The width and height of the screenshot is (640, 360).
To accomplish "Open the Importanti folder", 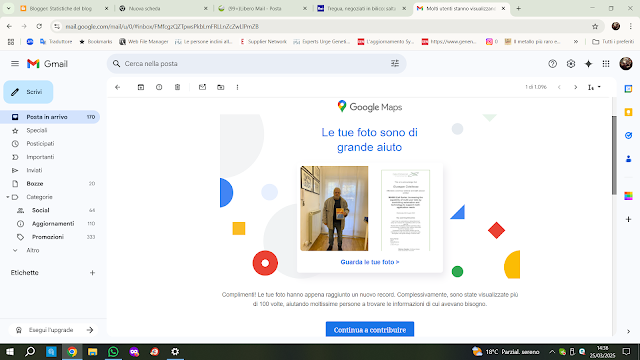I will (40, 157).
